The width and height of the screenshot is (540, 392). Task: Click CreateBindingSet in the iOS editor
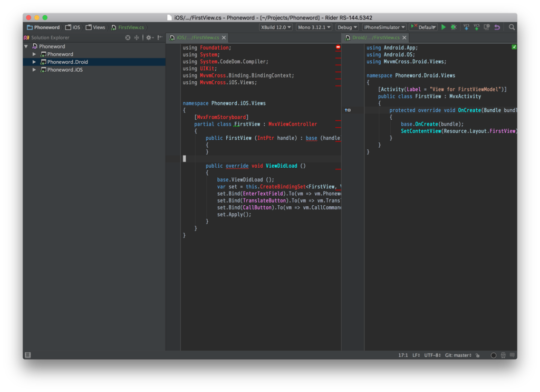tap(283, 187)
